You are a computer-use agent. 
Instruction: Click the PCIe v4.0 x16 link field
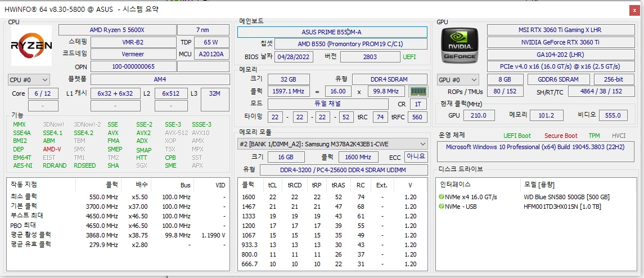coord(560,66)
